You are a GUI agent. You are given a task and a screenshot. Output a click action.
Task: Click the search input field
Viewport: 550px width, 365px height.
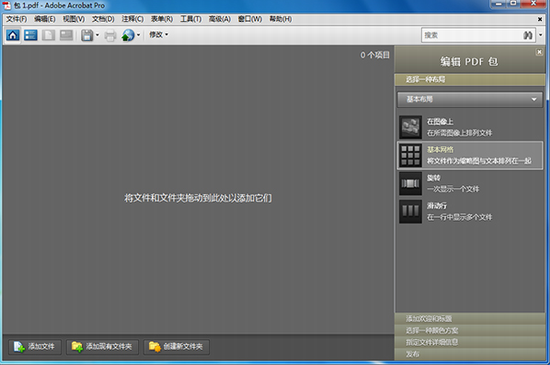(x=472, y=35)
